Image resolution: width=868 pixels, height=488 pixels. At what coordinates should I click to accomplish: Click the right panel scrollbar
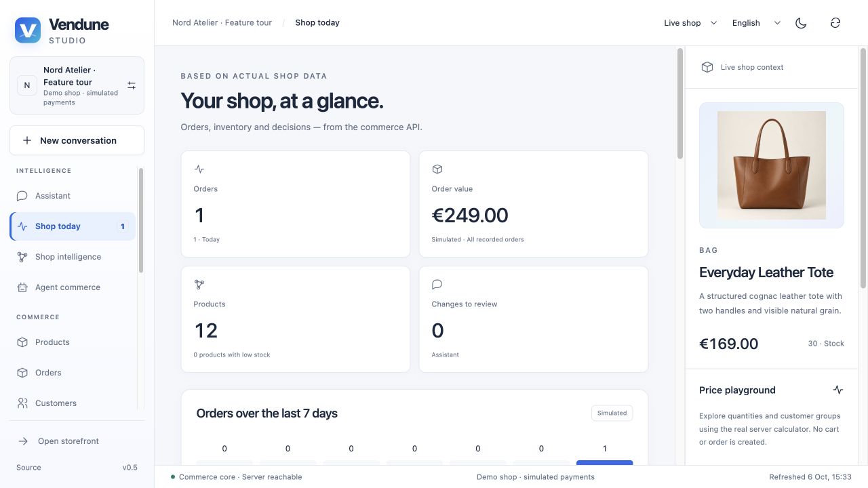point(863,168)
